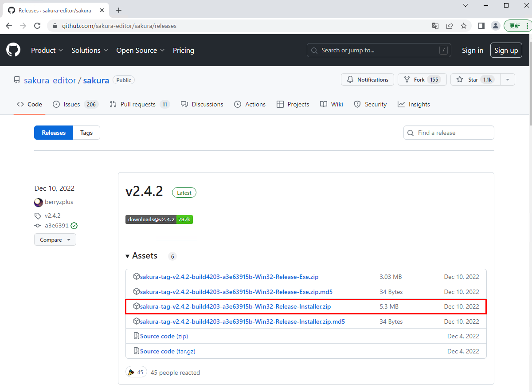The height and width of the screenshot is (392, 532).
Task: Open the Insights tab
Action: [x=414, y=105]
